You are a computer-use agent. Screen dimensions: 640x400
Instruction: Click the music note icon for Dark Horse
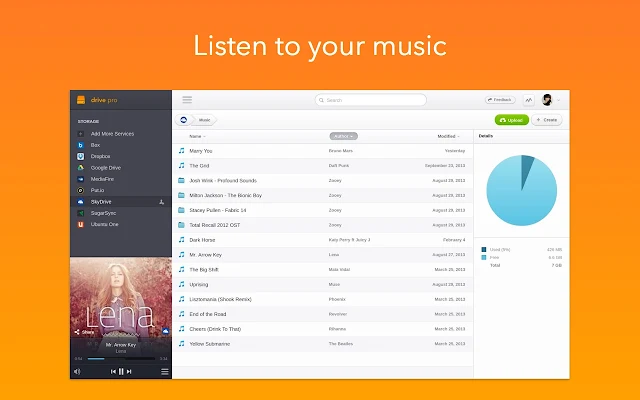pyautogui.click(x=182, y=240)
